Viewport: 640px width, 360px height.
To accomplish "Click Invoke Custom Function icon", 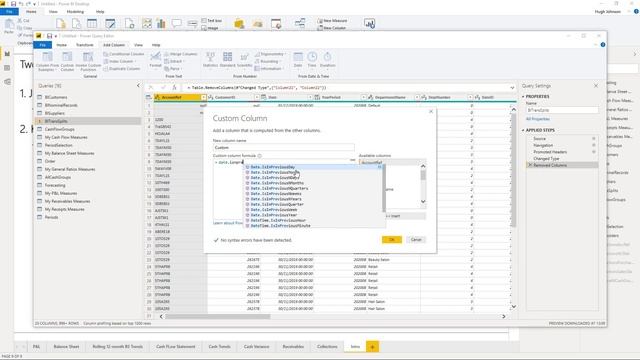I will pyautogui.click(x=88, y=62).
